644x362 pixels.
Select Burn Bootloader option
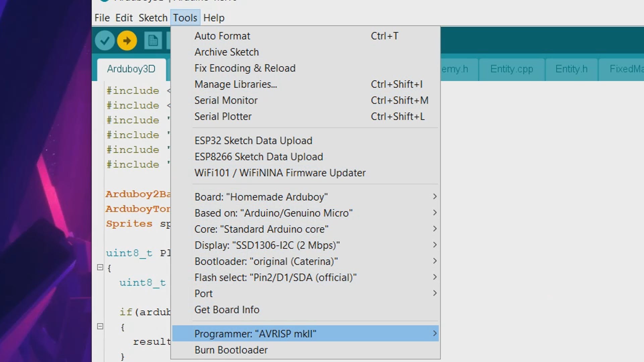pyautogui.click(x=230, y=350)
